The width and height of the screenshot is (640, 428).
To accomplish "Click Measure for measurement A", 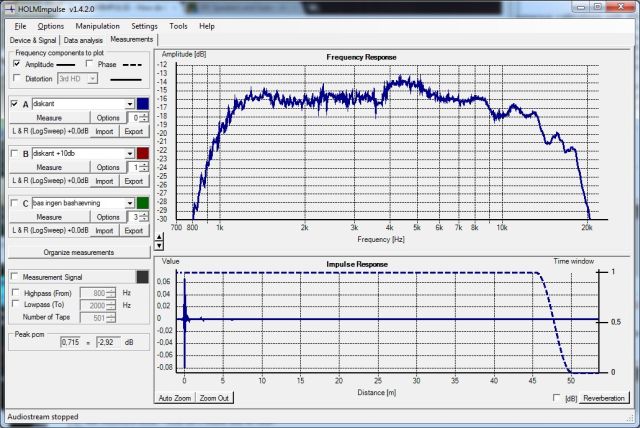I will [x=49, y=118].
